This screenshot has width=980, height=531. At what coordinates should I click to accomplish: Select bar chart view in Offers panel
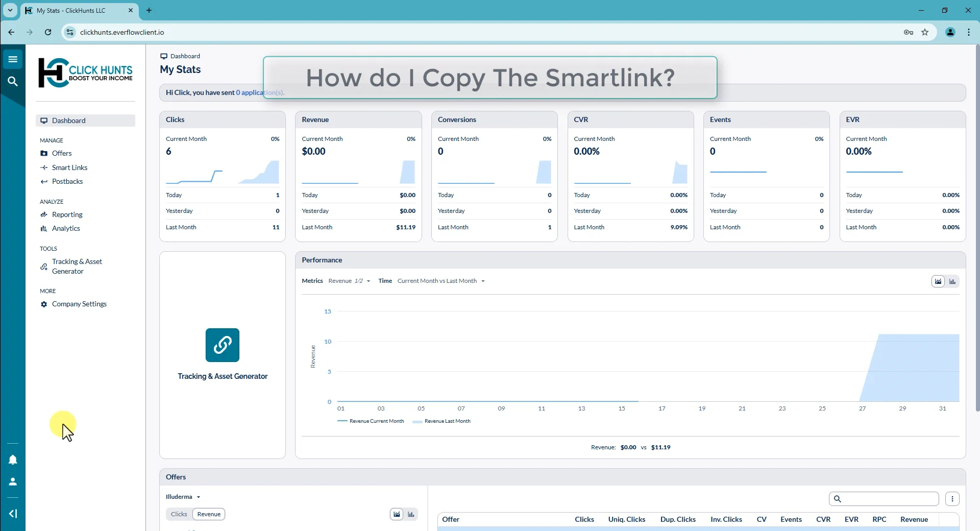(x=411, y=514)
